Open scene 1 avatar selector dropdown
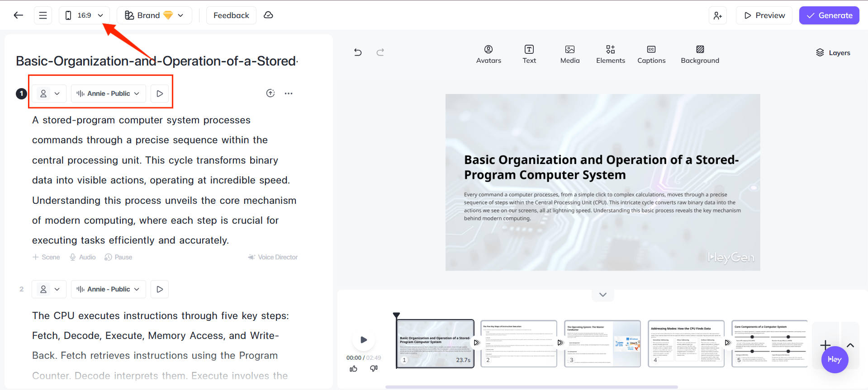 pyautogui.click(x=49, y=94)
